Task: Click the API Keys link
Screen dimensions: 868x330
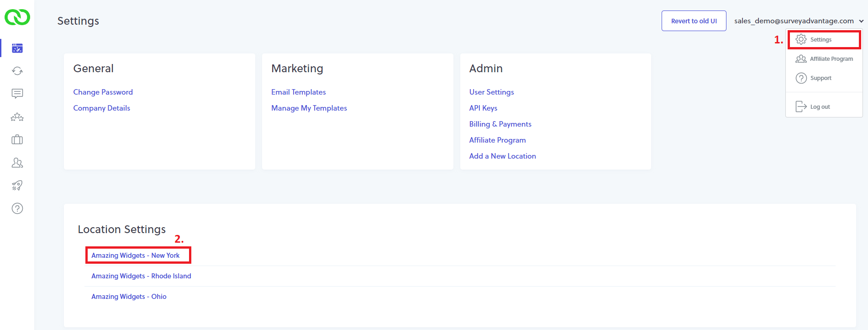Action: [x=483, y=108]
